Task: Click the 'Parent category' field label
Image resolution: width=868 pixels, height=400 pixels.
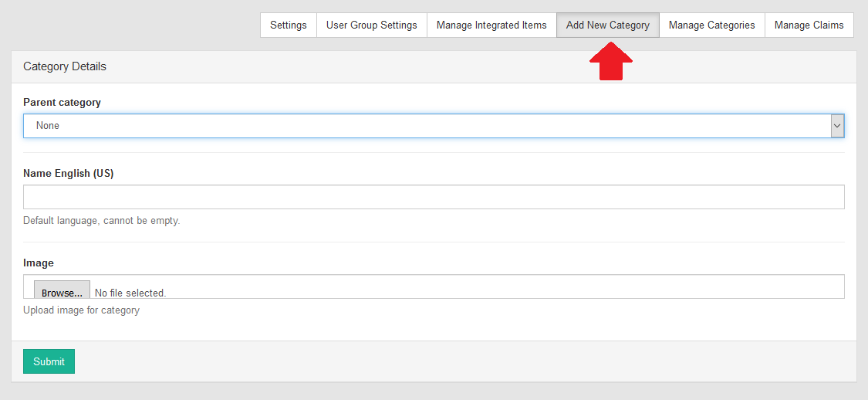Action: (x=62, y=102)
